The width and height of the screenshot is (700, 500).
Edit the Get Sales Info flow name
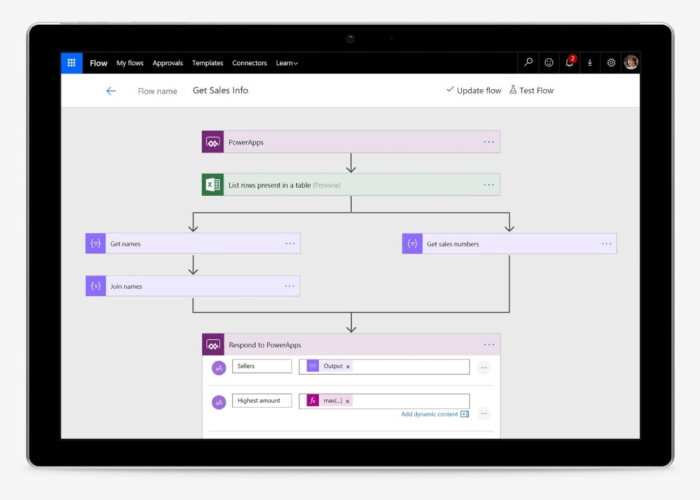[x=221, y=91]
